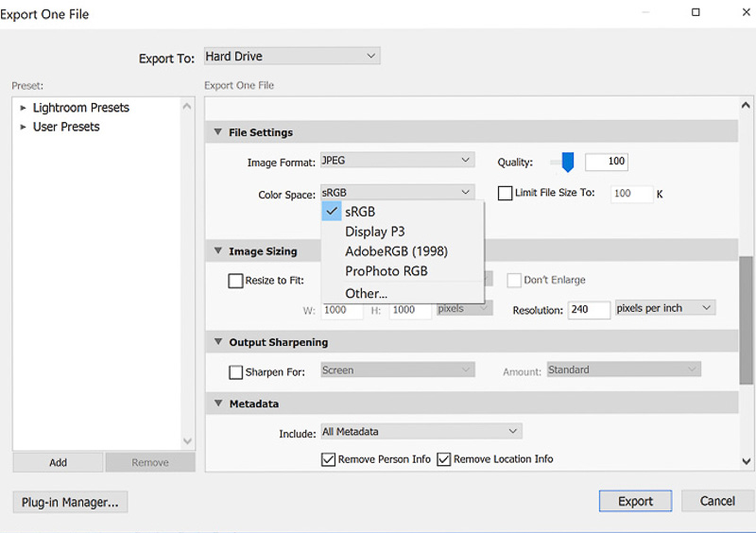The height and width of the screenshot is (533, 756).
Task: Open the Export To Hard Drive dropdown
Action: 292,56
